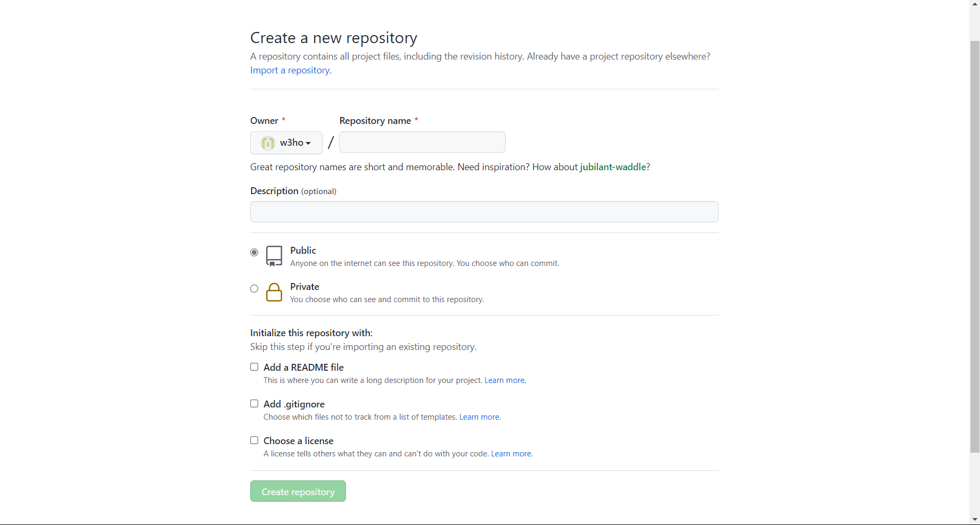Image resolution: width=980 pixels, height=525 pixels.
Task: Check the Choose a license option
Action: [254, 440]
